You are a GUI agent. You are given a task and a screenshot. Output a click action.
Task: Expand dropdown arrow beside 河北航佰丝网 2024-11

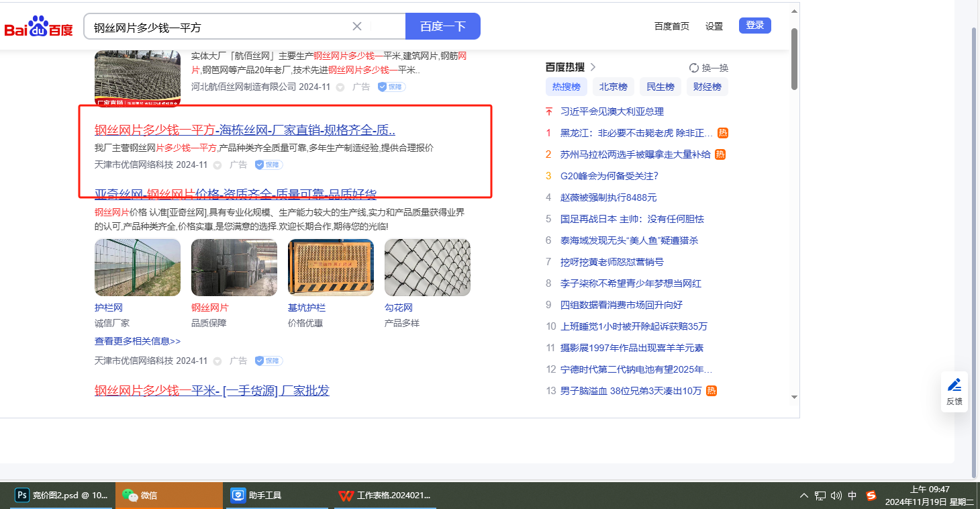tap(340, 87)
